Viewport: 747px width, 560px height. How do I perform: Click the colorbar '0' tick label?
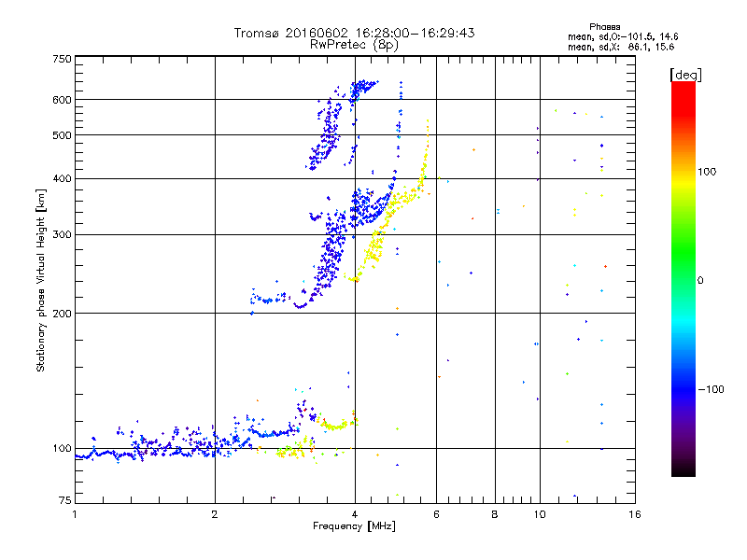coord(700,280)
